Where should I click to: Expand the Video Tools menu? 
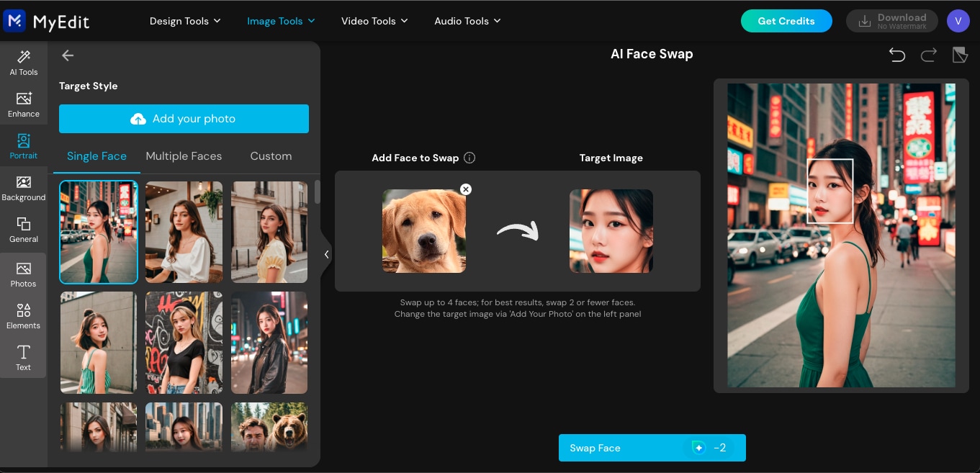(374, 21)
